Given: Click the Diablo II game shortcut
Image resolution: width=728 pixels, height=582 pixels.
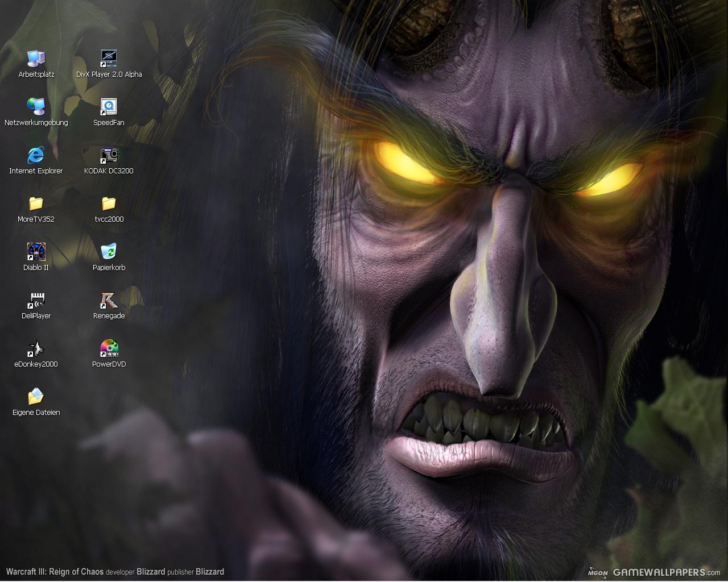Looking at the screenshot, I should point(36,251).
